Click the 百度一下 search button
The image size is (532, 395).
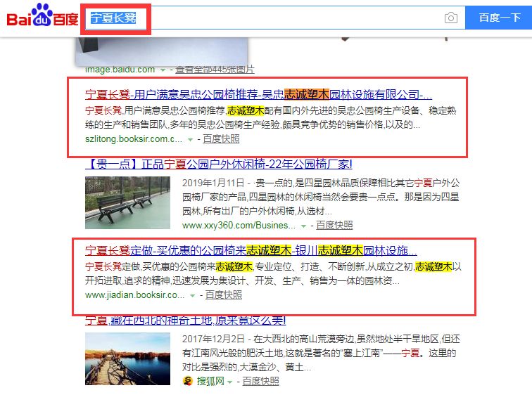(x=499, y=18)
